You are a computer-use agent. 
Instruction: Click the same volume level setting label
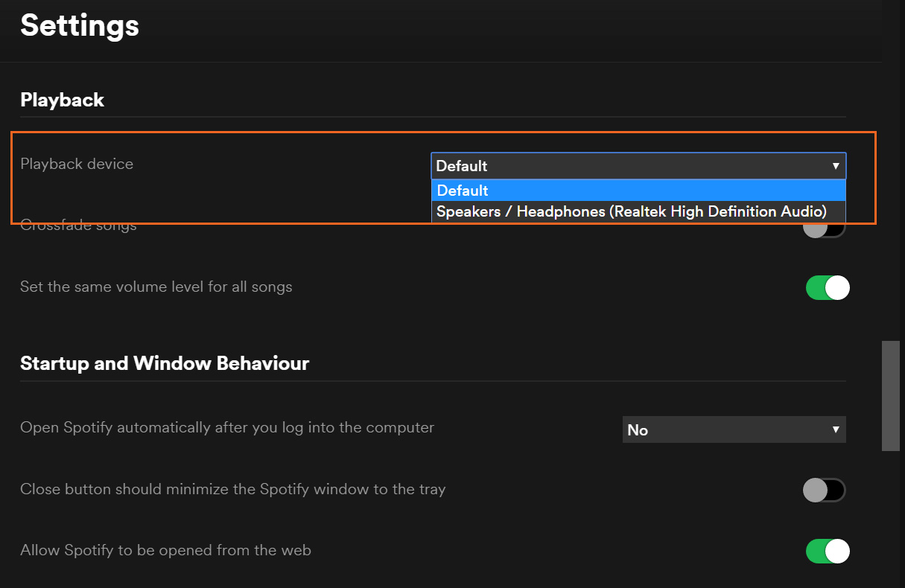[156, 287]
